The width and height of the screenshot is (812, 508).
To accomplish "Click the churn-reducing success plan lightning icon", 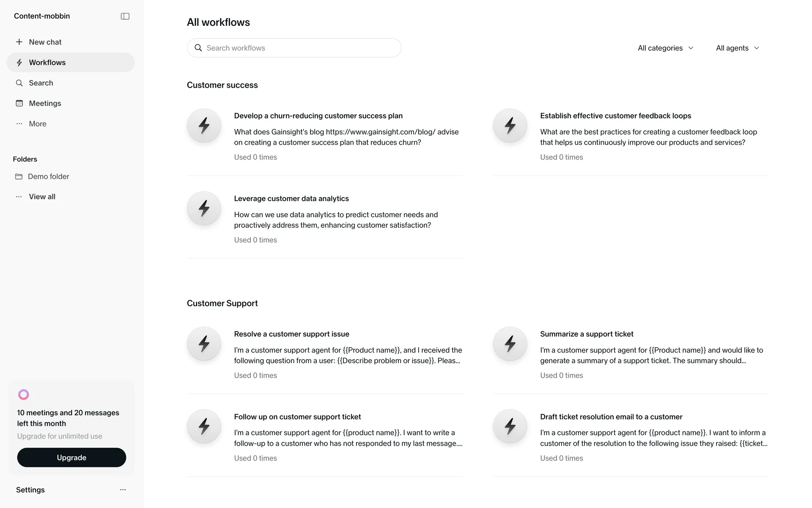I will [204, 126].
